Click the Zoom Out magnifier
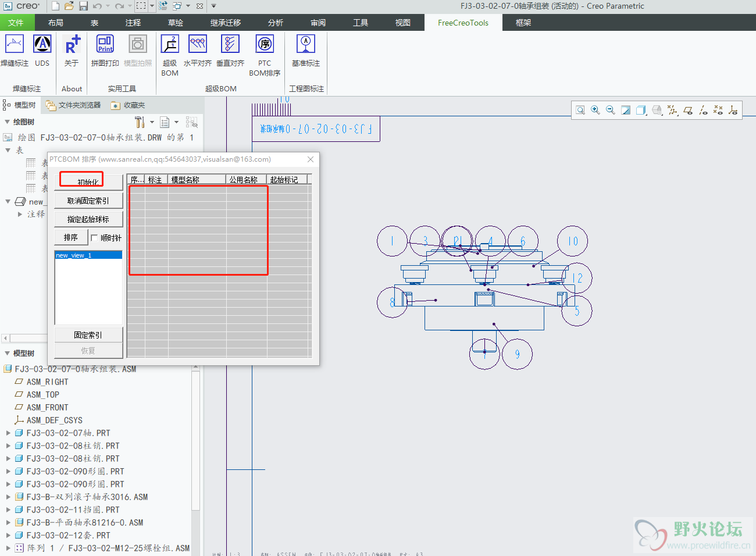This screenshot has width=756, height=556. 611,110
